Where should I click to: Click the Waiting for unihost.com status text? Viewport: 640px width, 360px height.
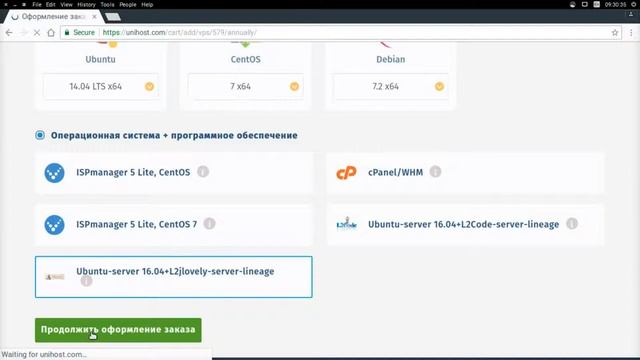coord(44,355)
